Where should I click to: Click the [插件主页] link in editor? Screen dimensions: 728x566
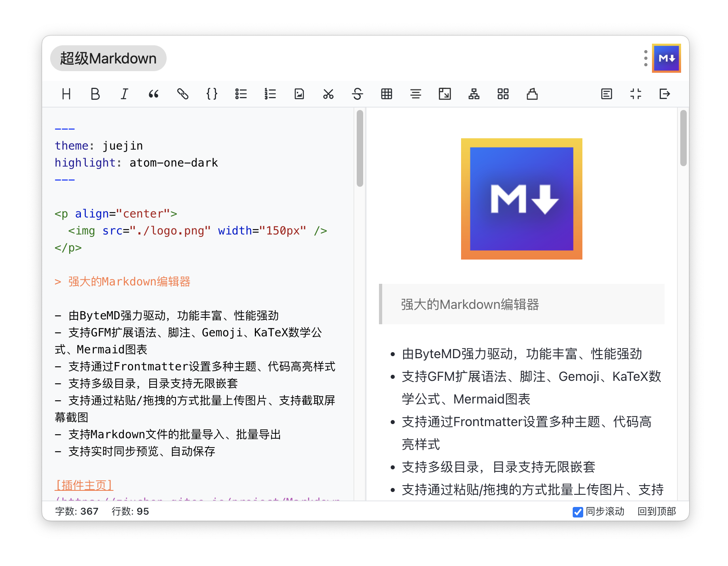pyautogui.click(x=84, y=485)
